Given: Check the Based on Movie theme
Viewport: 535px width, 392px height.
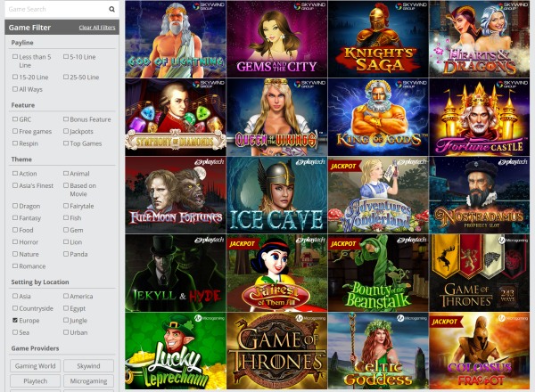Looking at the screenshot, I should [66, 185].
